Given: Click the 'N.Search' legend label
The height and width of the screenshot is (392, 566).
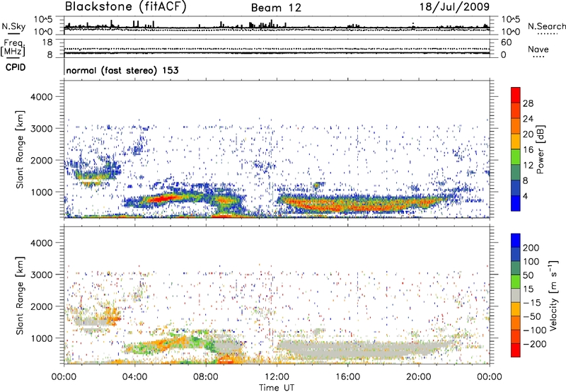Looking at the screenshot, I should click(x=546, y=26).
